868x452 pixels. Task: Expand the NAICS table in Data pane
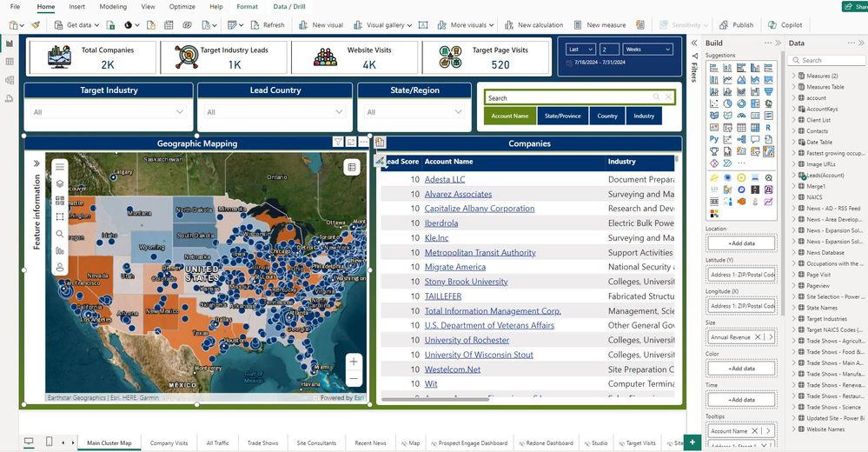click(793, 197)
